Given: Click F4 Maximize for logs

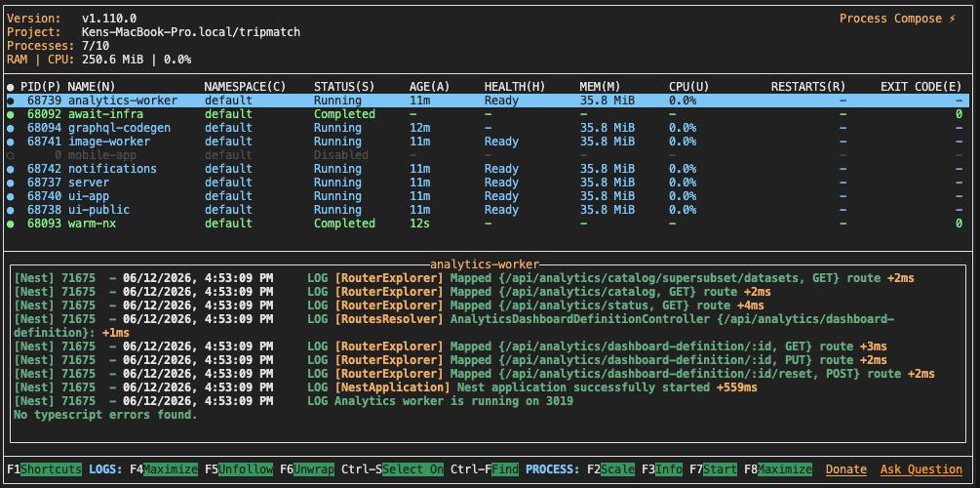Looking at the screenshot, I should click(164, 469).
